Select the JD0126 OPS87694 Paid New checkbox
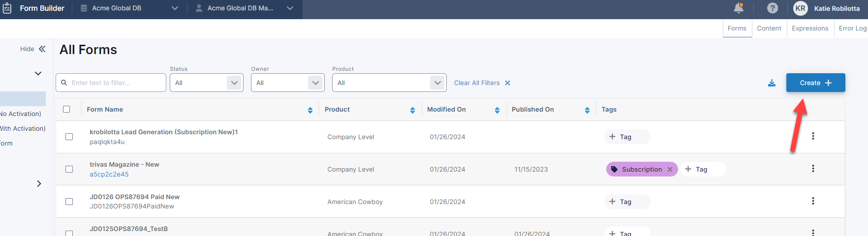868x236 pixels. (69, 202)
